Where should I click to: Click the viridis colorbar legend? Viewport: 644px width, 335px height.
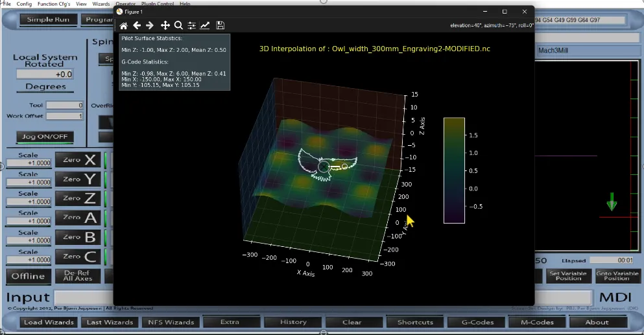point(453,170)
